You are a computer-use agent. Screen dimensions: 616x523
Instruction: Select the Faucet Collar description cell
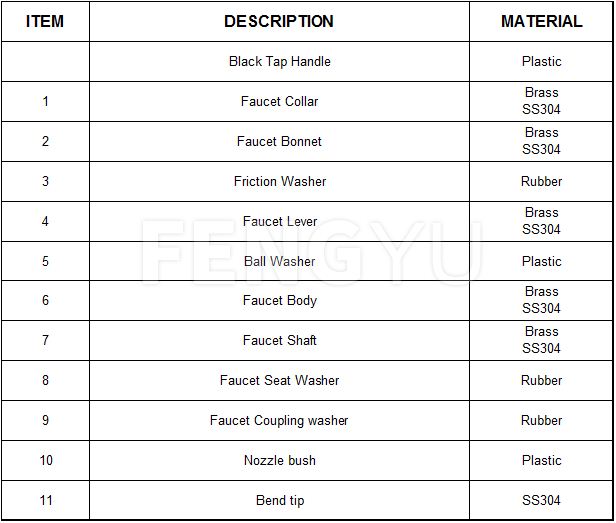pos(279,101)
